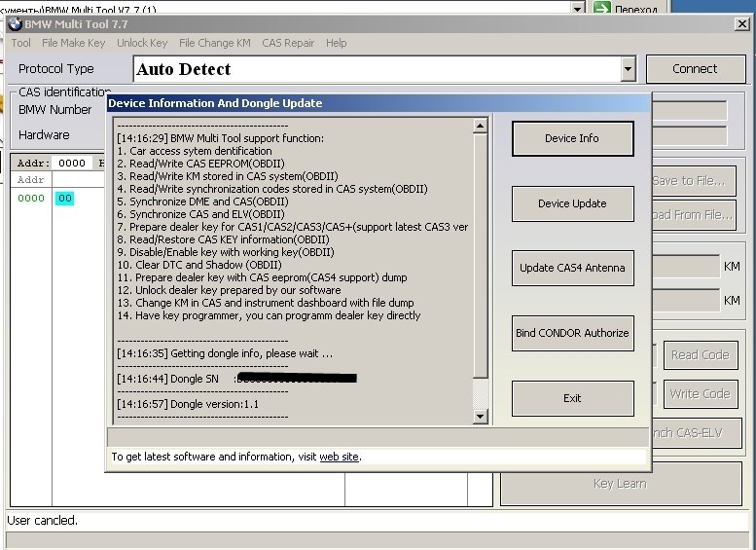Click the Write Code button
Viewport: 756px width, 550px height.
tap(701, 394)
